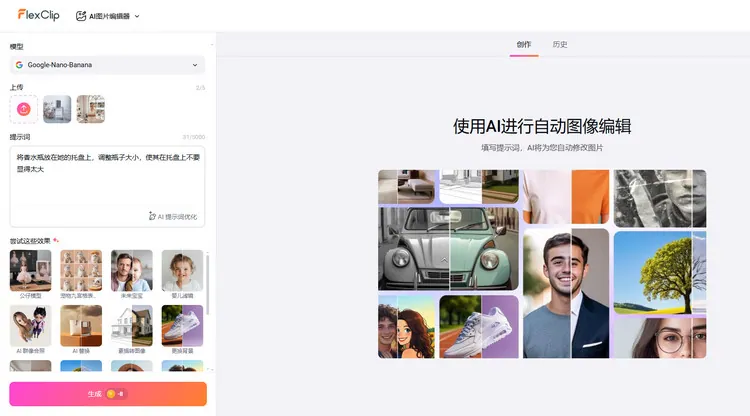Click the 使用AI进行自动图像编辑 heading

542,126
